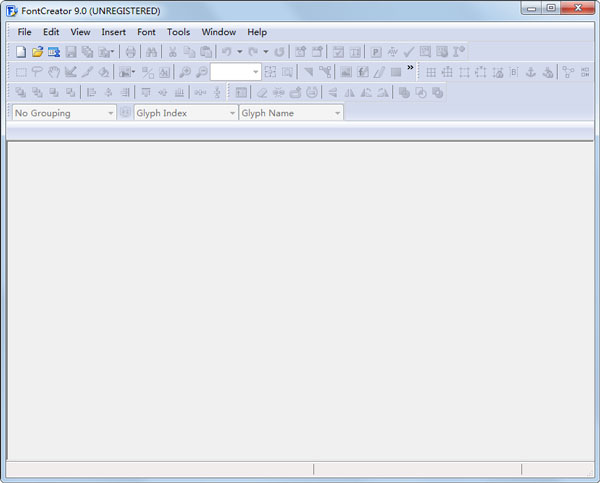Click the align left icon

(x=91, y=93)
